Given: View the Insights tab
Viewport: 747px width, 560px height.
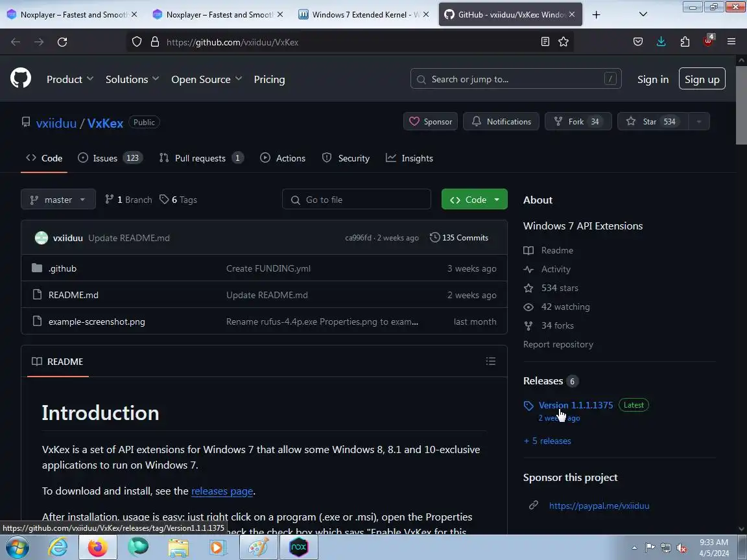Looking at the screenshot, I should 409,158.
